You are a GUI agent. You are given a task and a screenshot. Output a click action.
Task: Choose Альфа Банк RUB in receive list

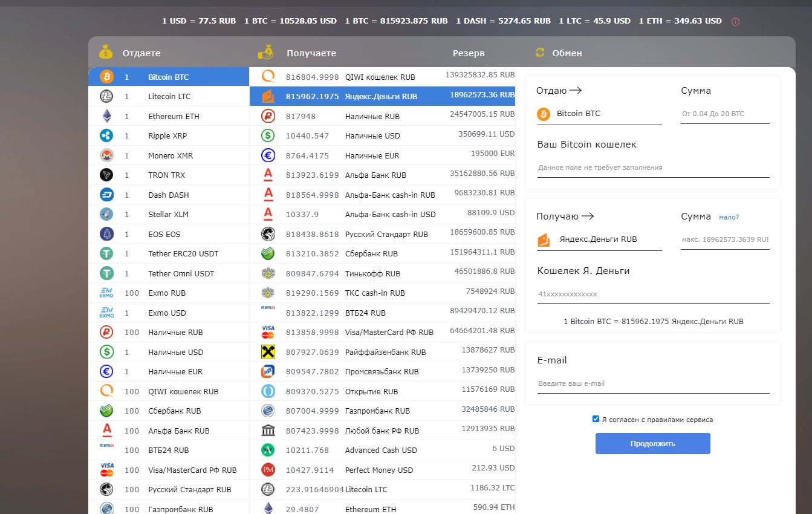(x=382, y=175)
